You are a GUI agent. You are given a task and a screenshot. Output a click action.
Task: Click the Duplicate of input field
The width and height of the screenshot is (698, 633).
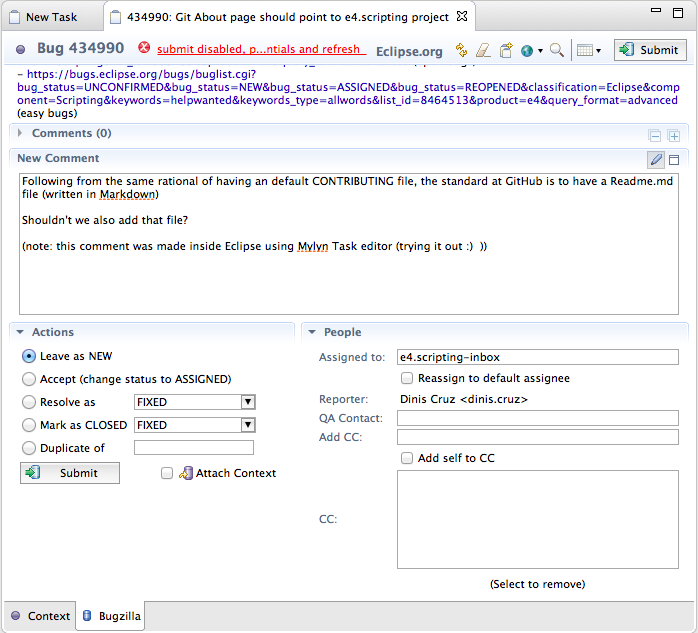click(194, 447)
